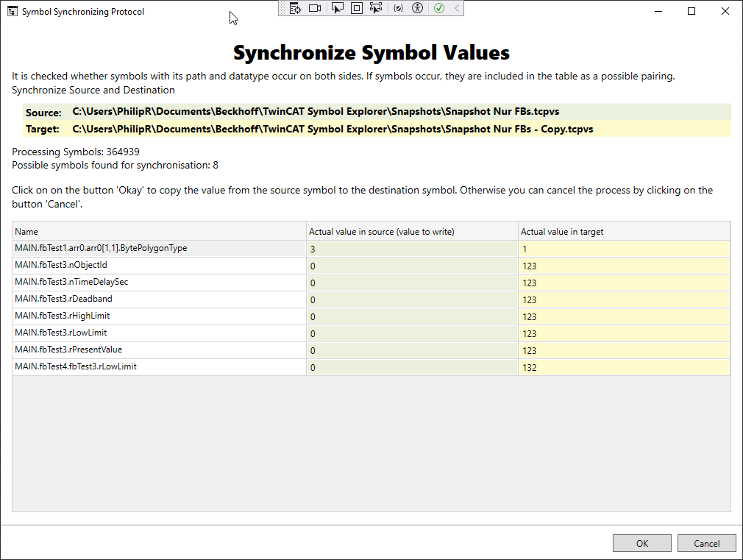Activate the Select Element cursor tool
This screenshot has width=743, height=560.
tap(337, 8)
